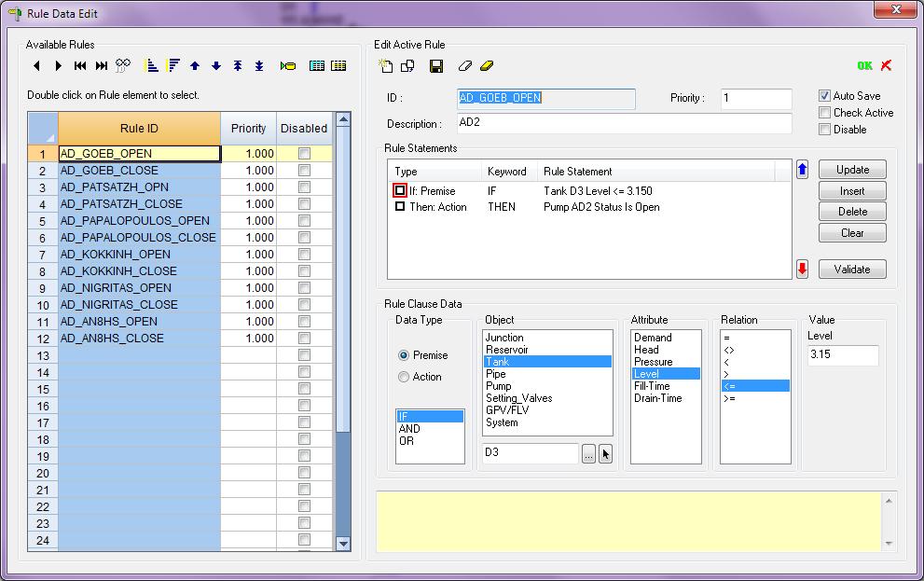924x581 pixels.
Task: Duplicate the active rule icon
Action: click(407, 66)
